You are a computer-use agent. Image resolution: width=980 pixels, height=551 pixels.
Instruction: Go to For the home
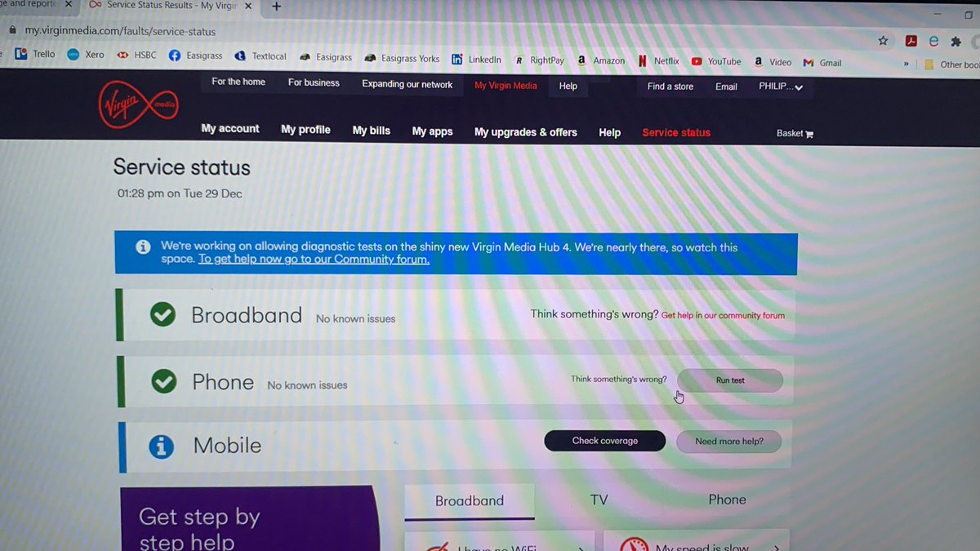pos(238,82)
